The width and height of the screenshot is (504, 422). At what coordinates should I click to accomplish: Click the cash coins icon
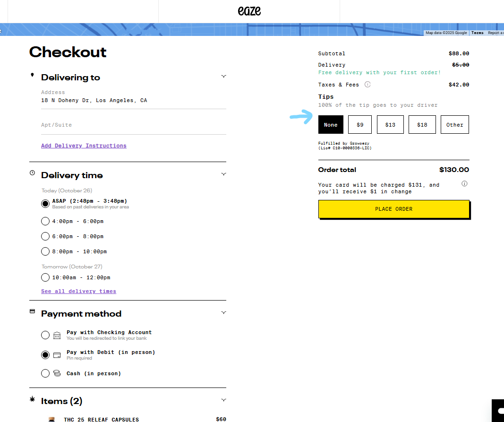pyautogui.click(x=57, y=373)
